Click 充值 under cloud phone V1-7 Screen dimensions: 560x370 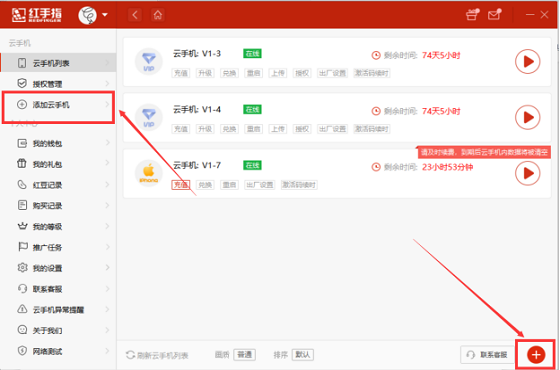point(181,185)
